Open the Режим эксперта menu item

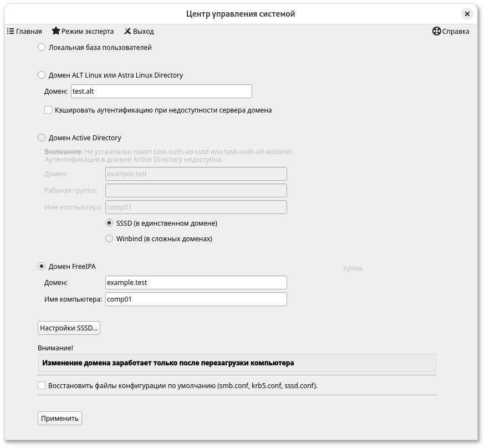88,32
